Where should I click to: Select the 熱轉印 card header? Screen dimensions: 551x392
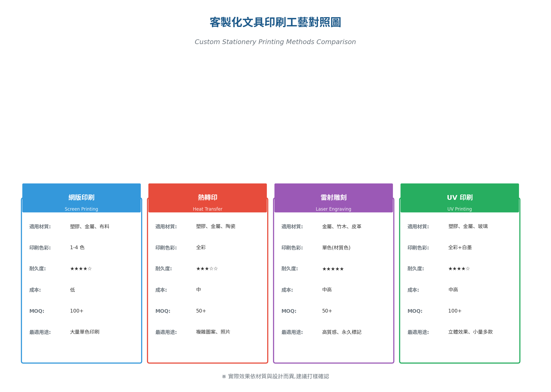[x=207, y=198]
